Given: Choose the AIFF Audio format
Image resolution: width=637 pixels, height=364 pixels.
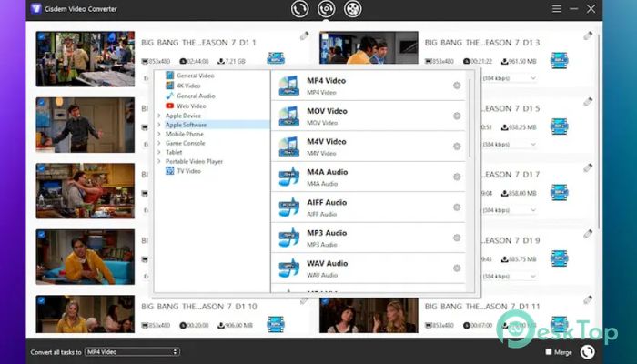Looking at the screenshot, I should (x=368, y=207).
